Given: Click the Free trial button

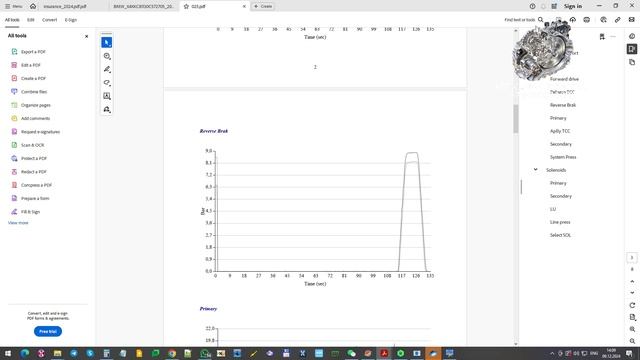Looking at the screenshot, I should [48, 331].
